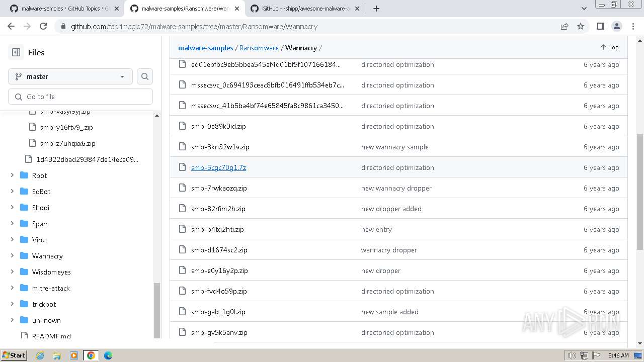Open smb-e0y16y2p.zip file

[219, 270]
